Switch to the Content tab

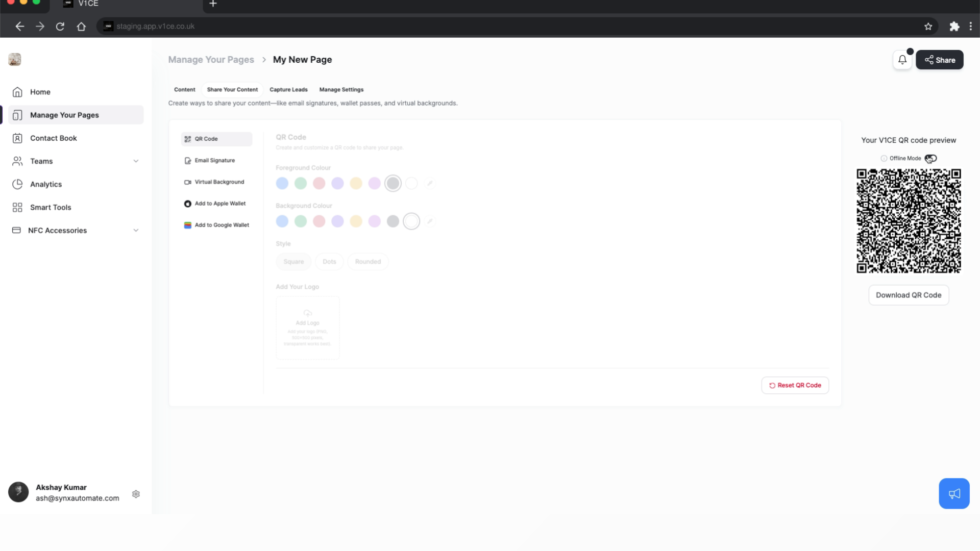pos(184,89)
